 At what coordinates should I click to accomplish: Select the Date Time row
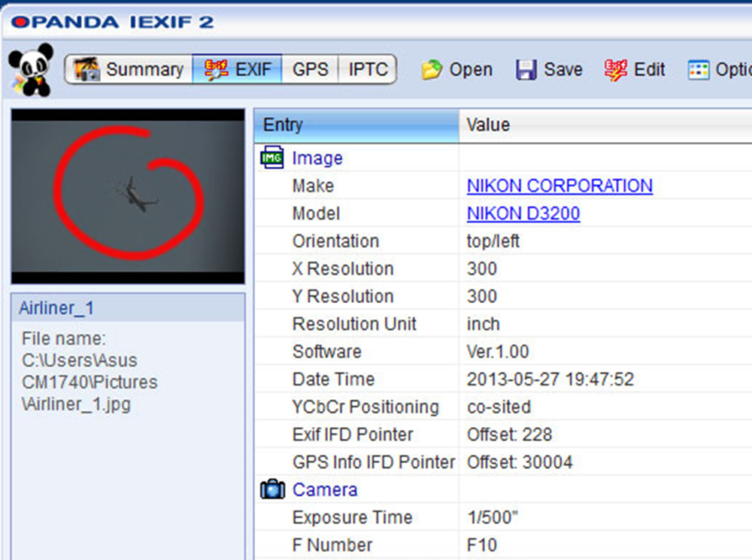click(333, 379)
